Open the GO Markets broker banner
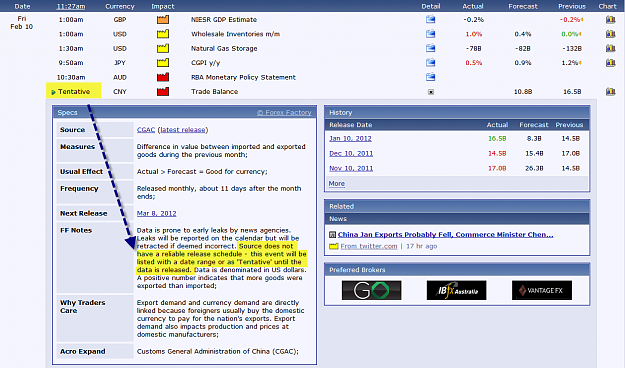Viewport: 625px width, 368px height. pos(371,290)
